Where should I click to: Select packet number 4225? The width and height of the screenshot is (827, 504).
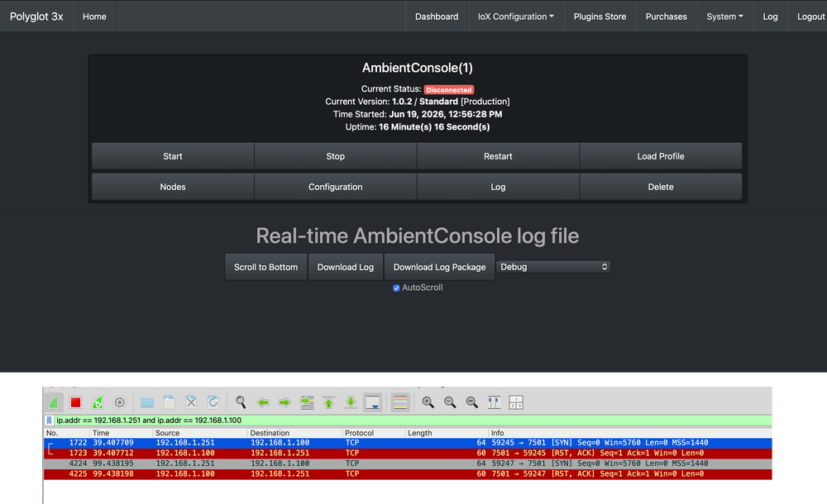408,474
